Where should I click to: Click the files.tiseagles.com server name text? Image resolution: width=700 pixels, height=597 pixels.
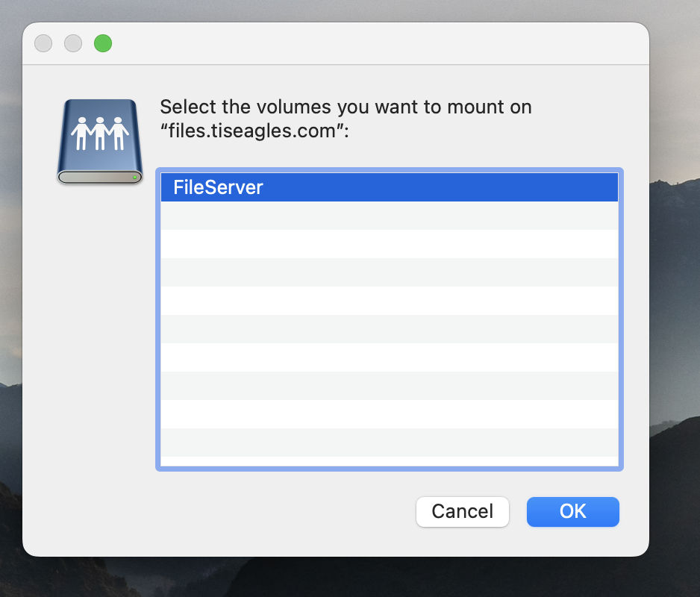coord(252,132)
